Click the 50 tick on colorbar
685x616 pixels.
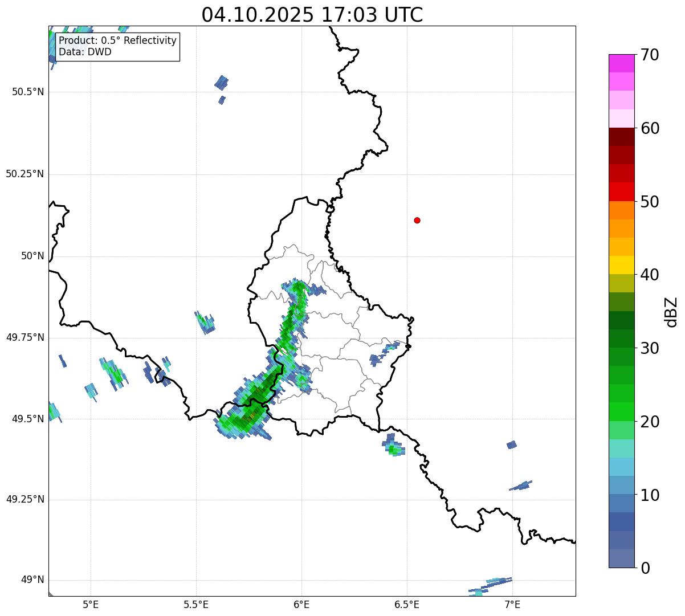pos(650,202)
